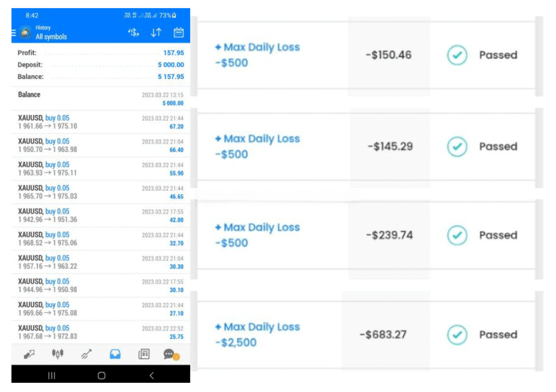Open the dollar symbol filter icon

point(134,33)
